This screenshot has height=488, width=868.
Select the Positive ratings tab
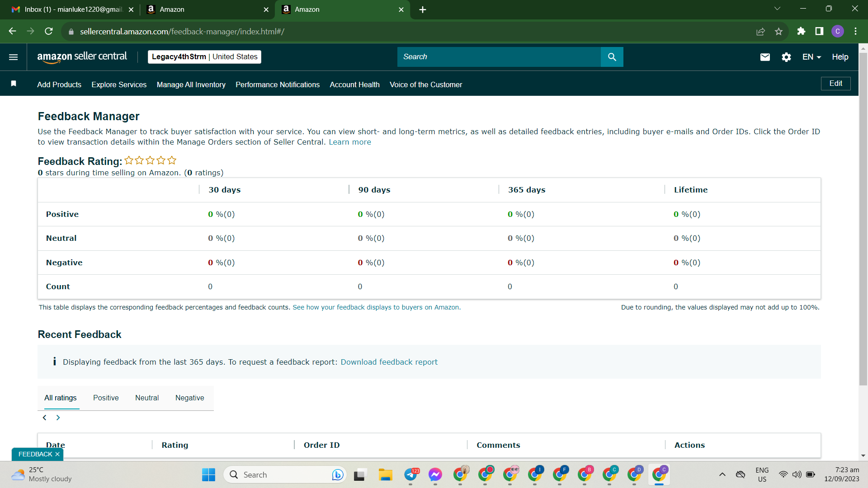106,398
